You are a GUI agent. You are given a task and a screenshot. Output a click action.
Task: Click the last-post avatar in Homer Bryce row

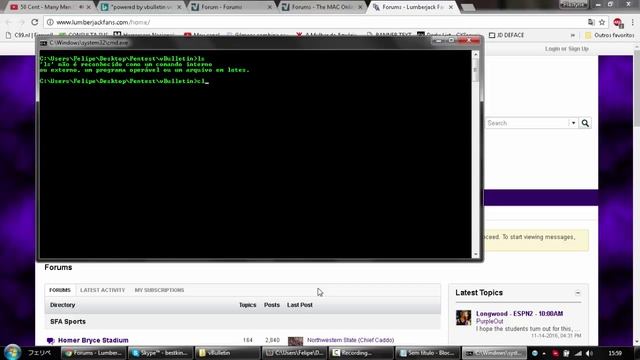pyautogui.click(x=296, y=341)
